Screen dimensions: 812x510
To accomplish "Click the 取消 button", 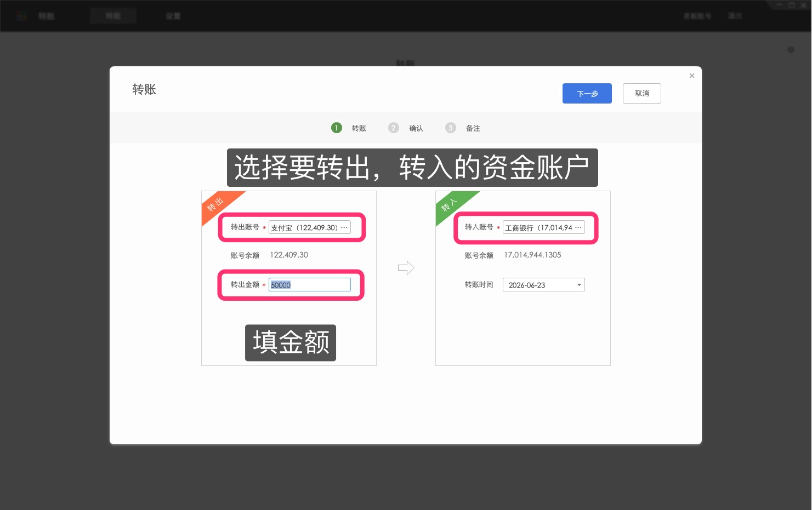I will coord(641,94).
